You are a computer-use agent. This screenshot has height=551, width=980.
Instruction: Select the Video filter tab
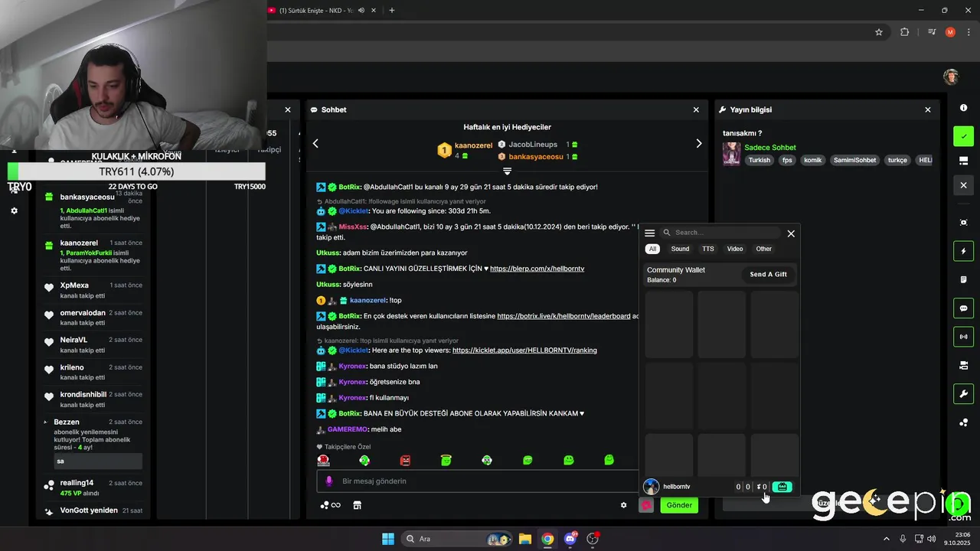(735, 249)
